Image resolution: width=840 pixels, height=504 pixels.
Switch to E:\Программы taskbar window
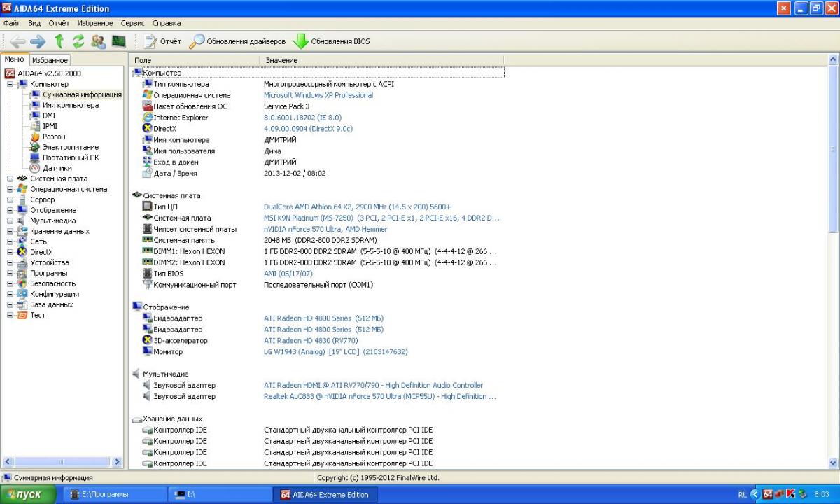pyautogui.click(x=116, y=495)
